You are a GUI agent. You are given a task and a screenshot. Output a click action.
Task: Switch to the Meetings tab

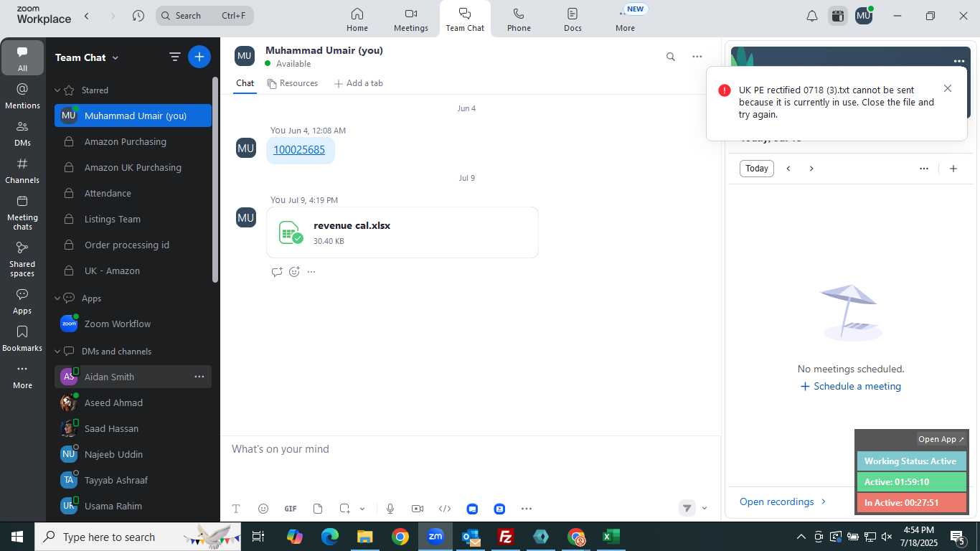[410, 19]
